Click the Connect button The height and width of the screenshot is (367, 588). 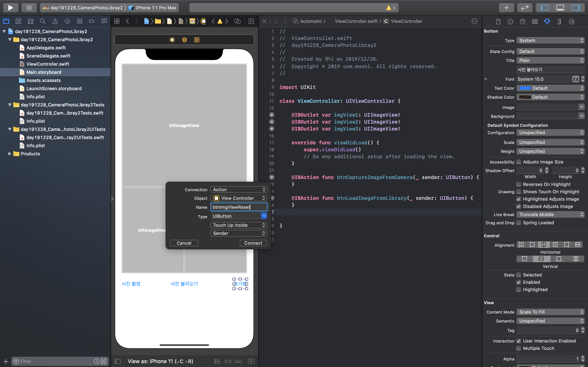(x=253, y=243)
